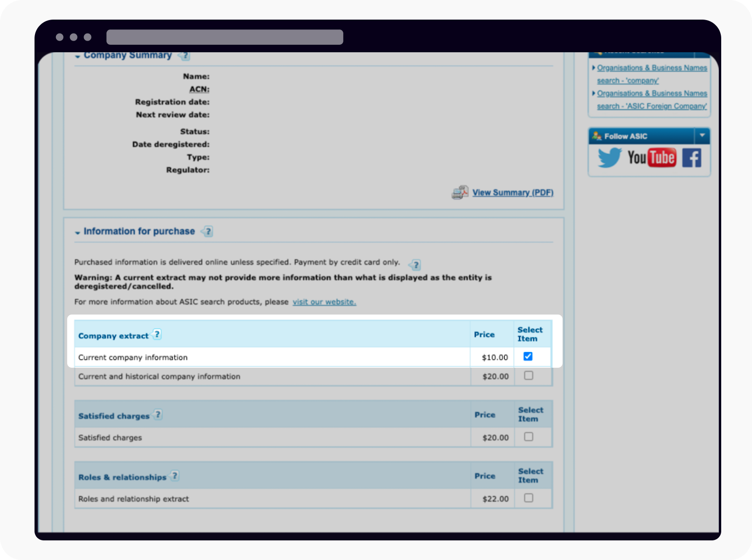The height and width of the screenshot is (560, 752).
Task: Open recent search 'ASIC Foreign Company'
Action: coord(651,99)
